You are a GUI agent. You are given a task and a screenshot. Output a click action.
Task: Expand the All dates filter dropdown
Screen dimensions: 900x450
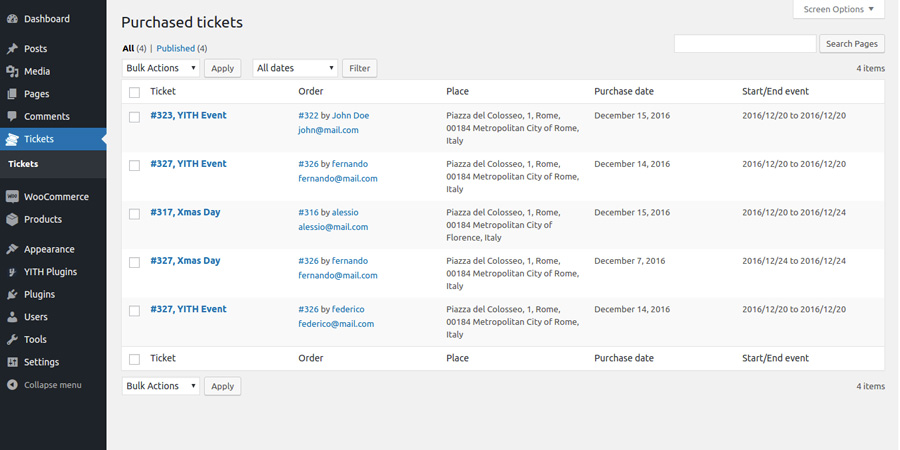click(295, 68)
